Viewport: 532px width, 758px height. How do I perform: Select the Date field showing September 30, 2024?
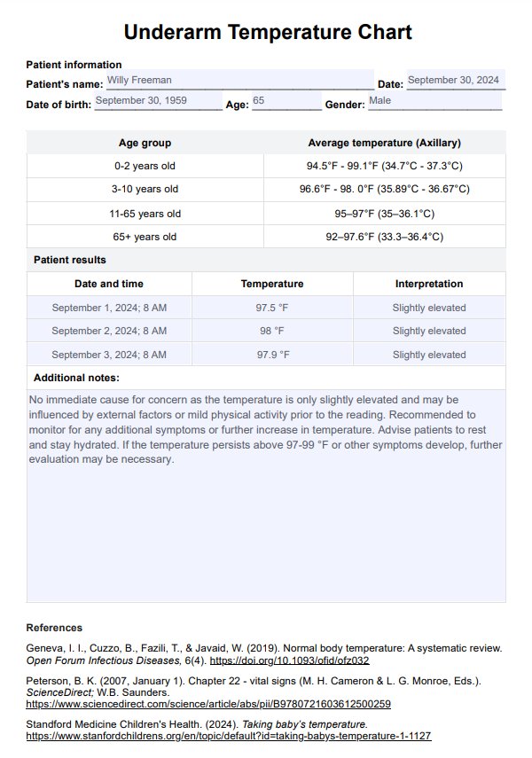(455, 81)
